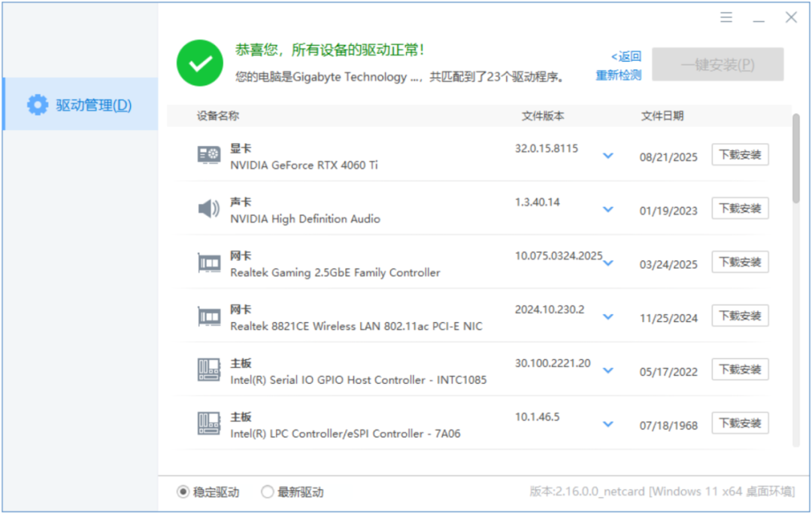Click the motherboard icon for Intel LPC Controller

[209, 424]
